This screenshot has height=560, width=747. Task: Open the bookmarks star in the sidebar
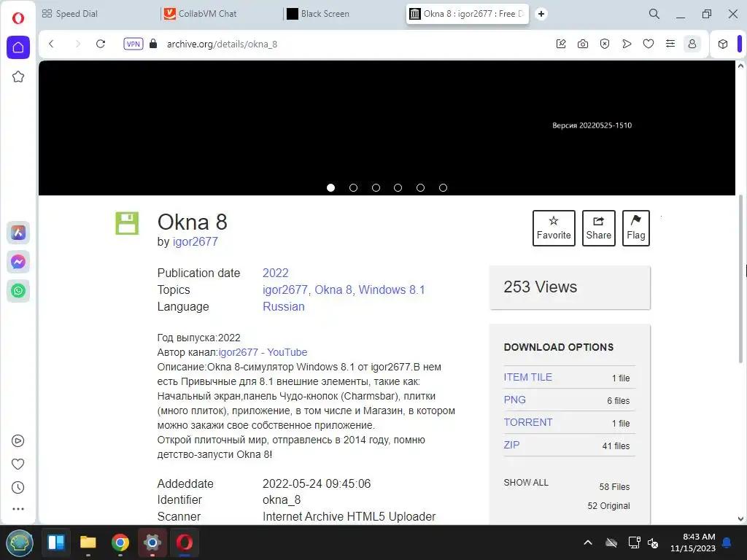click(18, 77)
